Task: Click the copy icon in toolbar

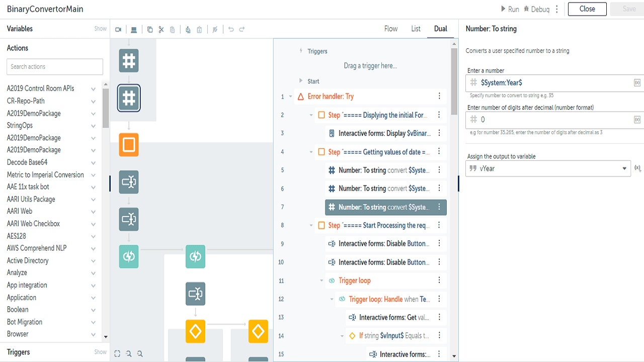Action: click(x=150, y=30)
